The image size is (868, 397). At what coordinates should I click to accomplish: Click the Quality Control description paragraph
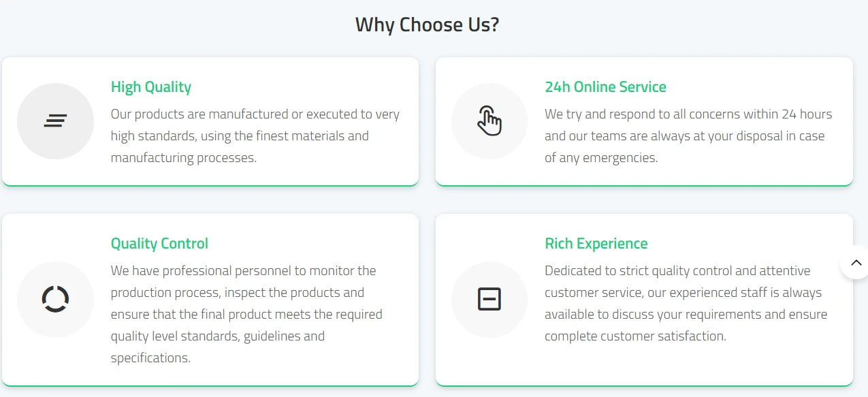tap(247, 314)
